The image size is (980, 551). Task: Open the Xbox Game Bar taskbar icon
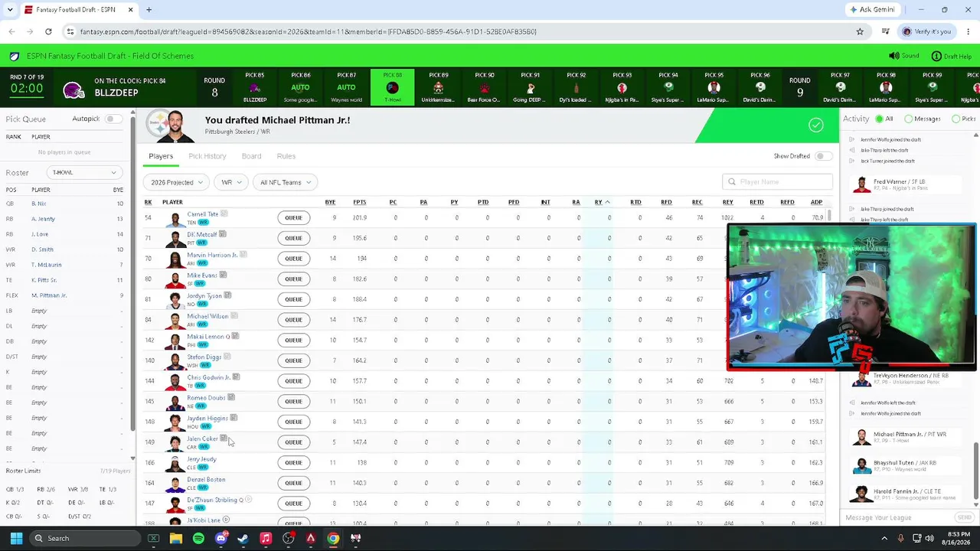(154, 538)
